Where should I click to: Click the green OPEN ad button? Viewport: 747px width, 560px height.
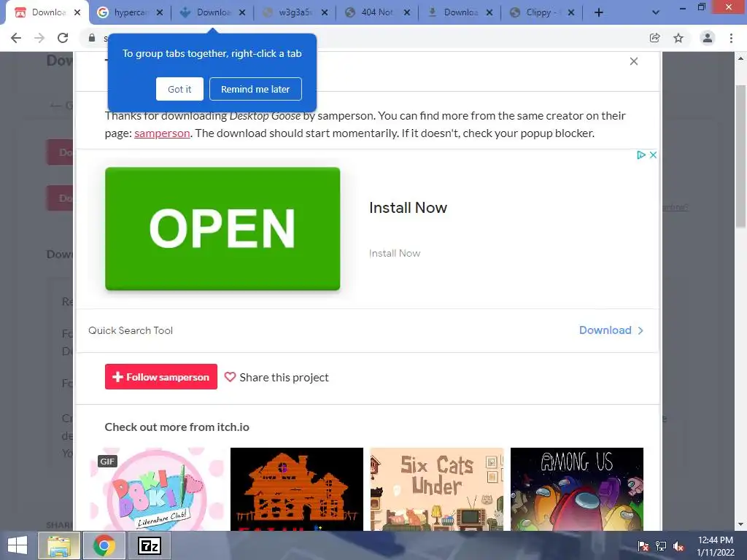[x=222, y=228]
